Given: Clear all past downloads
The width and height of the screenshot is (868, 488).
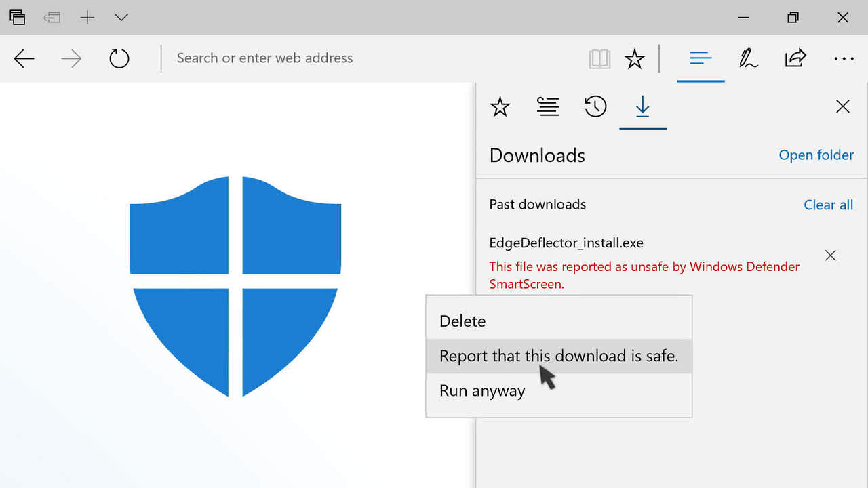Looking at the screenshot, I should (x=828, y=205).
